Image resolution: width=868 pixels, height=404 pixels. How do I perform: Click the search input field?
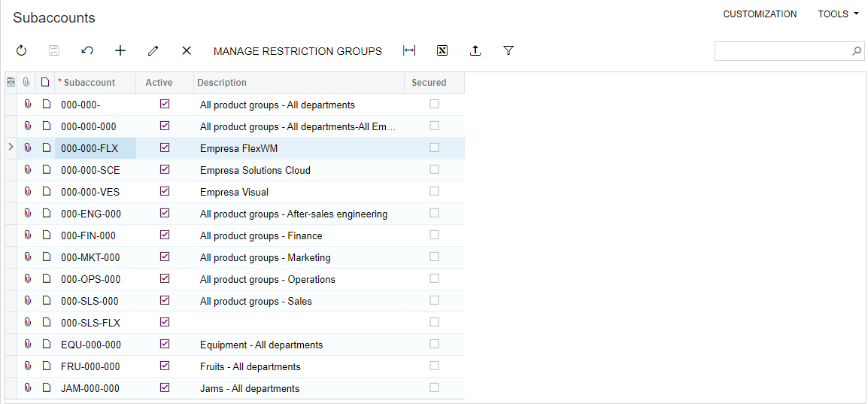(x=782, y=51)
